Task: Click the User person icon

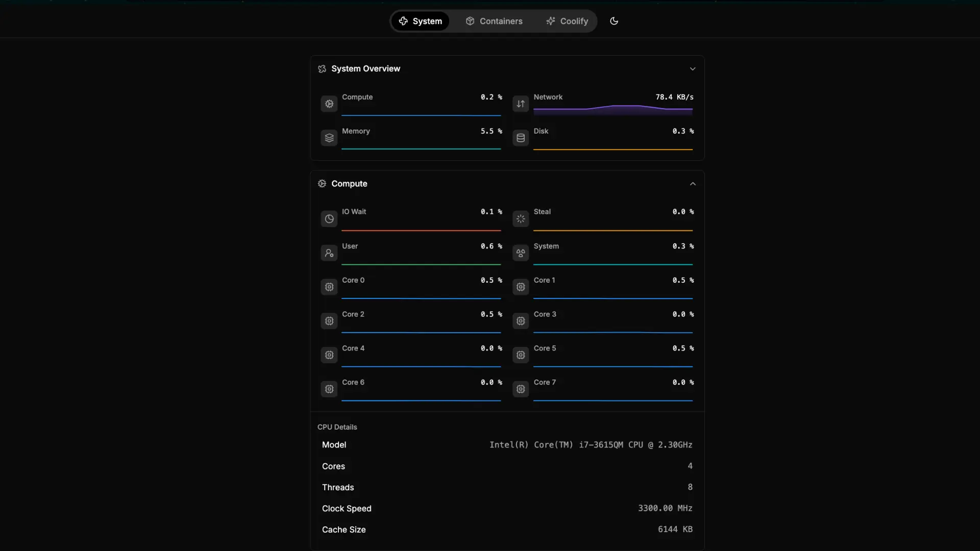Action: click(329, 253)
